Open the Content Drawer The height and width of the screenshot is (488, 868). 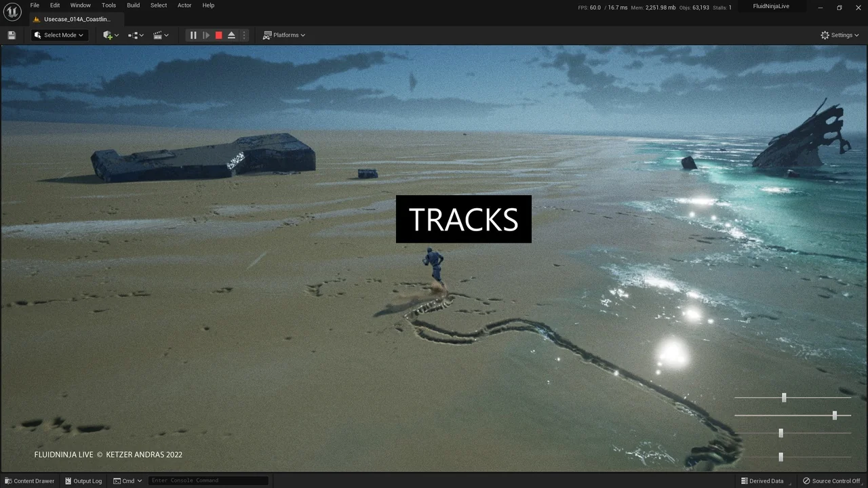30,481
